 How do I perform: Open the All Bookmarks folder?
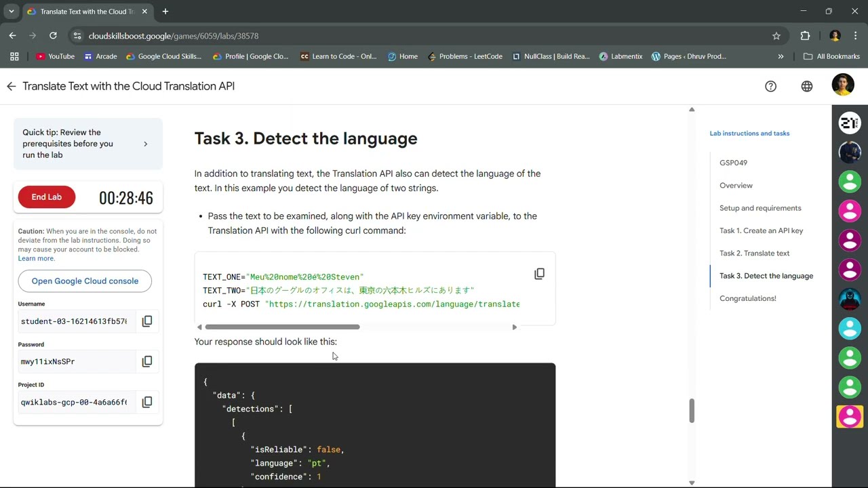pyautogui.click(x=831, y=56)
